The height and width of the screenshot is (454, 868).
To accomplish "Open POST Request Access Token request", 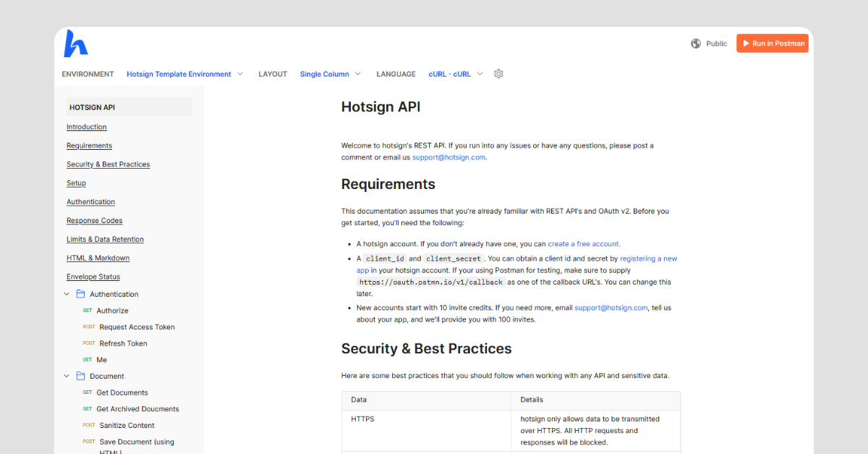I will click(x=129, y=327).
